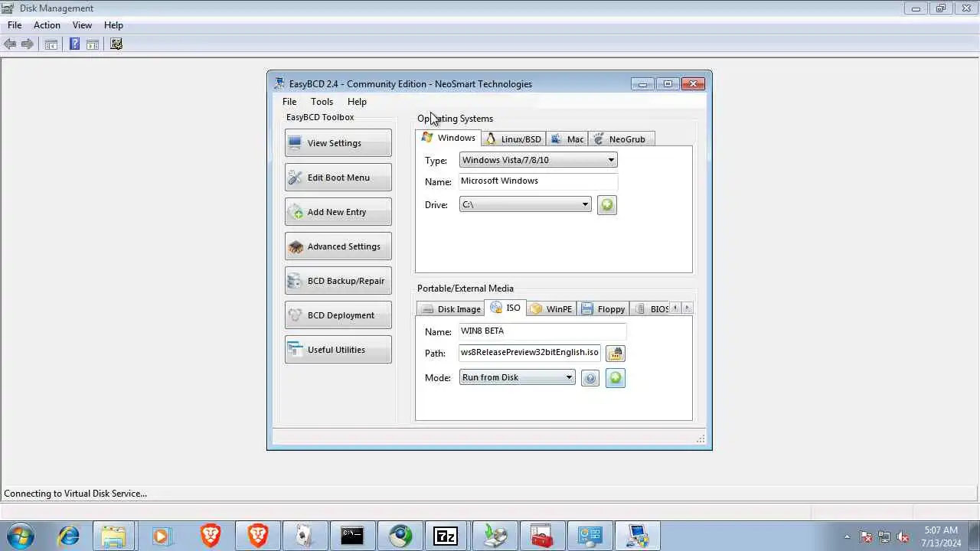
Task: Click green add-entry icon next to Drive
Action: pos(606,205)
